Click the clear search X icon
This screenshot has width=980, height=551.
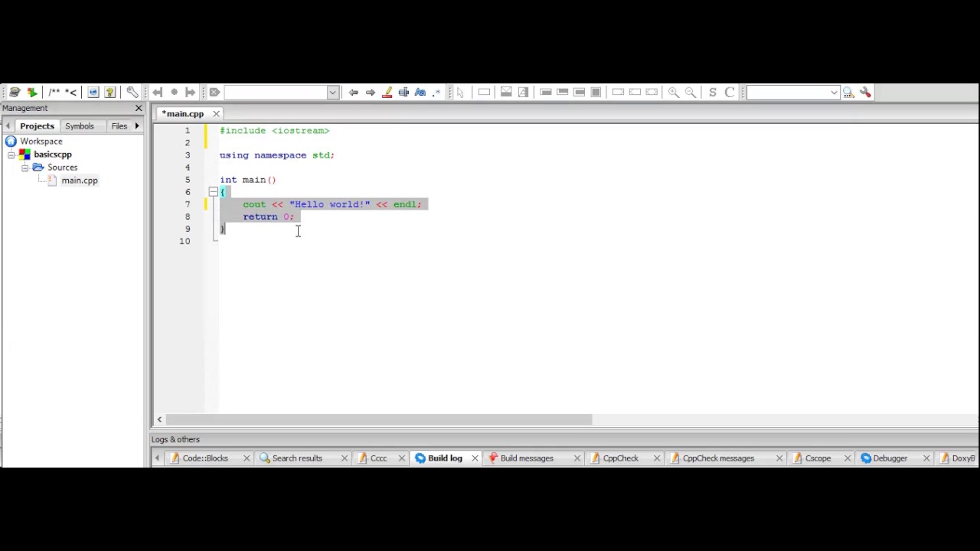214,92
